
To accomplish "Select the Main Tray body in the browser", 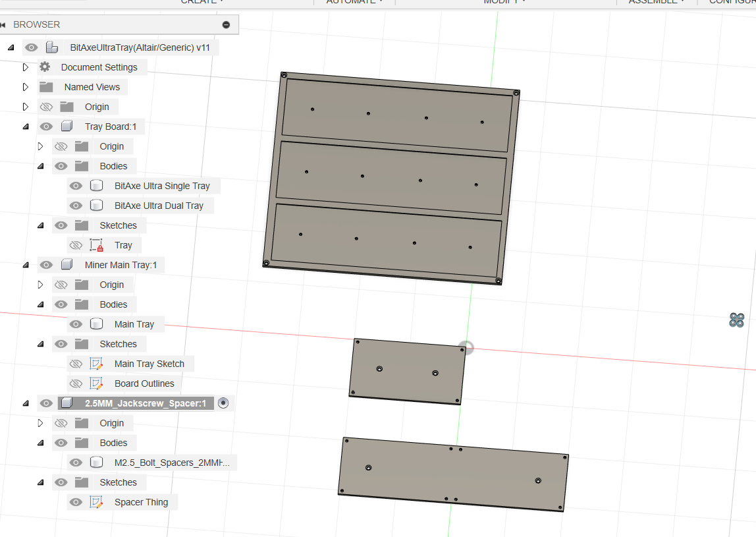I will pos(134,324).
